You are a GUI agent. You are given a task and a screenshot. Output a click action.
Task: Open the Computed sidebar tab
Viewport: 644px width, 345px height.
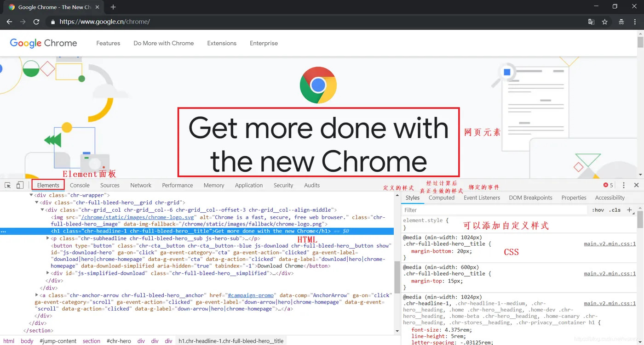[x=442, y=198]
